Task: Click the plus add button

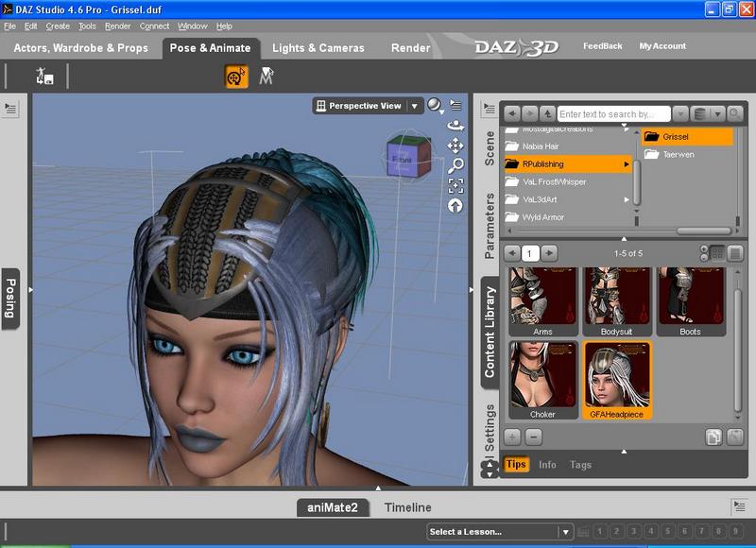Action: click(x=512, y=437)
